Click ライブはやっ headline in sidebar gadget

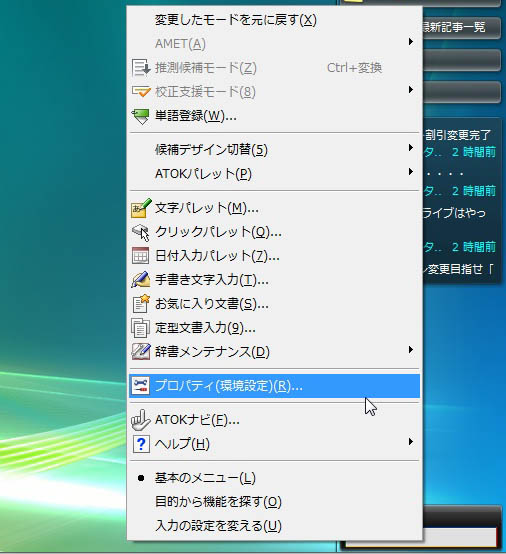454,213
